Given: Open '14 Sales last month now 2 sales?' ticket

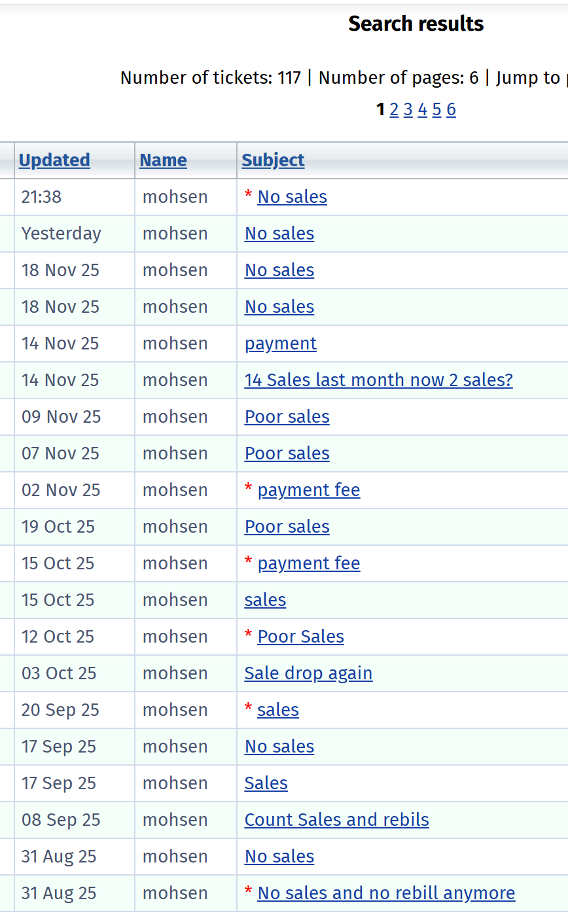Looking at the screenshot, I should point(379,380).
